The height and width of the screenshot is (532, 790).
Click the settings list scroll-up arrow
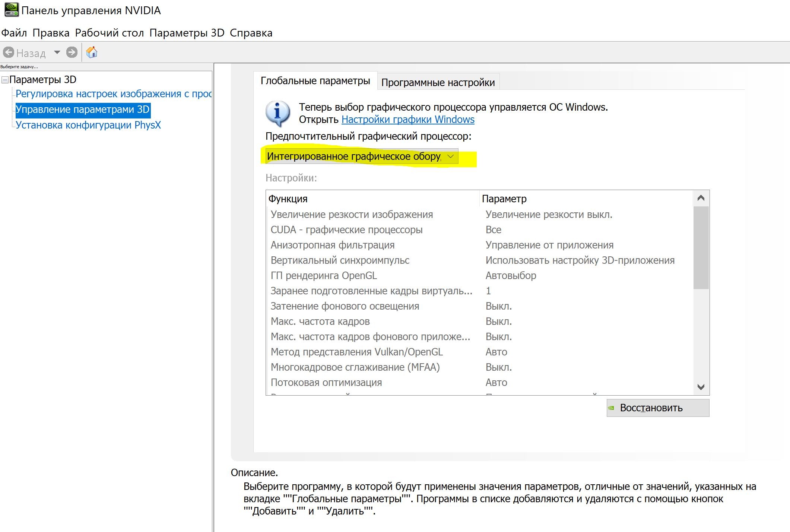(701, 198)
